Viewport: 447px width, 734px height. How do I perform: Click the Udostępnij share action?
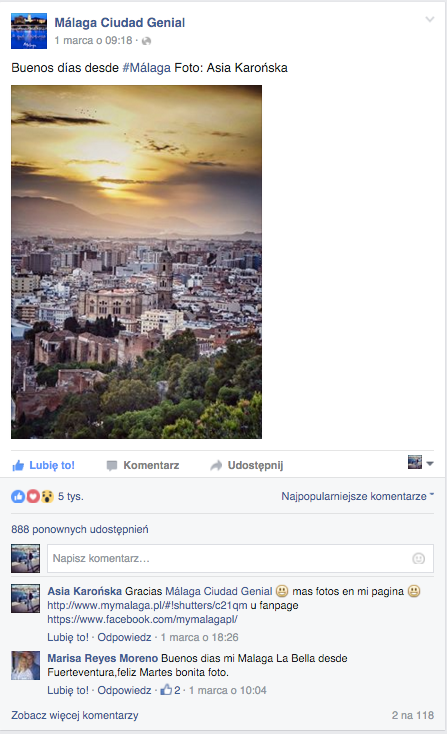(247, 465)
